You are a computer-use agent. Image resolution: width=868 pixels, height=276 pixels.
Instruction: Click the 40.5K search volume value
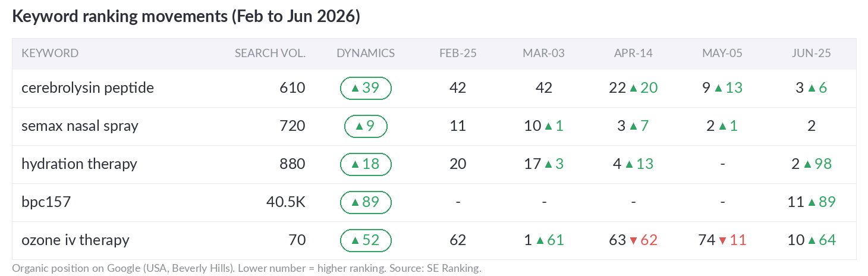point(286,202)
